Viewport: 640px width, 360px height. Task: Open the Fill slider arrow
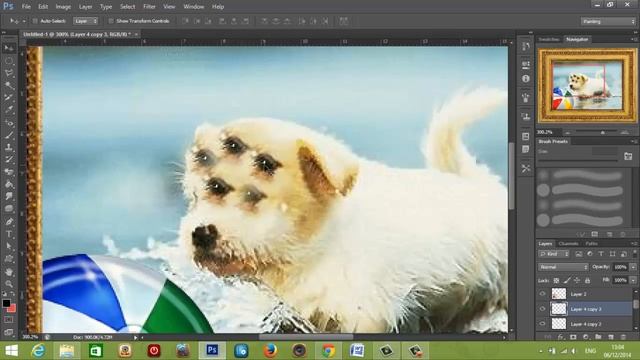pyautogui.click(x=633, y=280)
